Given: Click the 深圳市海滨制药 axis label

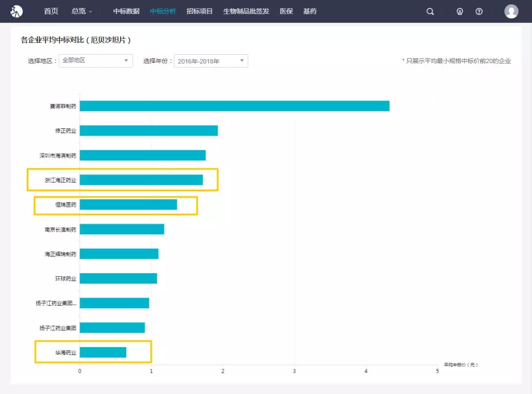Looking at the screenshot, I should point(58,155).
